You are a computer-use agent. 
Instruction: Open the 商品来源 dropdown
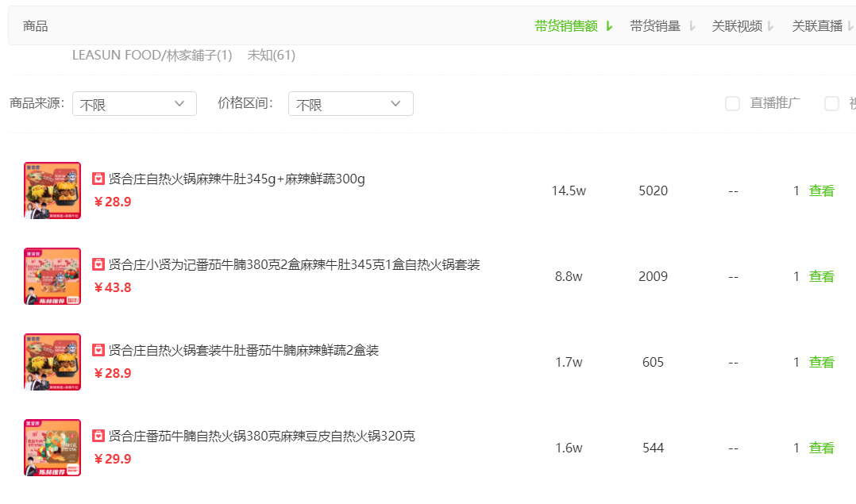click(134, 104)
